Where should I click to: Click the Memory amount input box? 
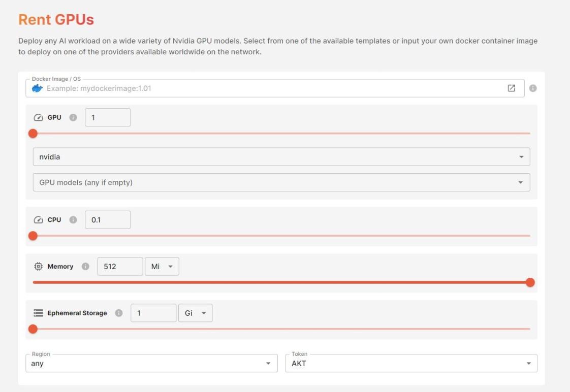tap(120, 267)
